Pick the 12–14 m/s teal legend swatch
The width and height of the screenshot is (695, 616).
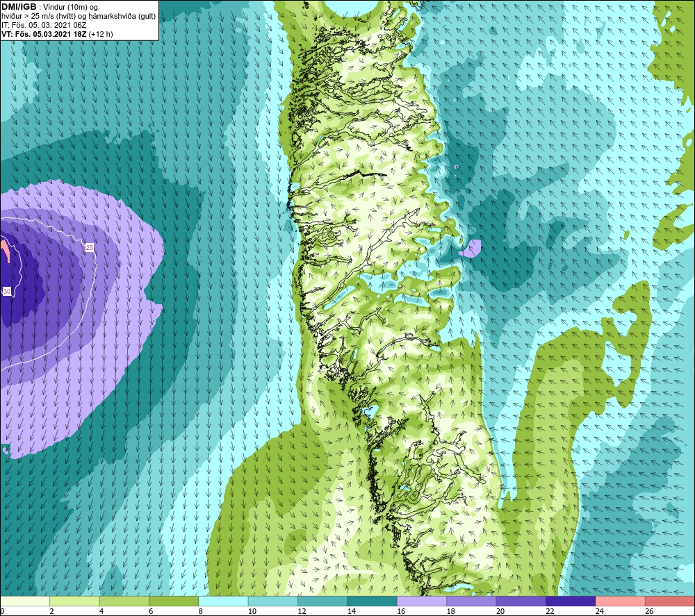(322, 601)
